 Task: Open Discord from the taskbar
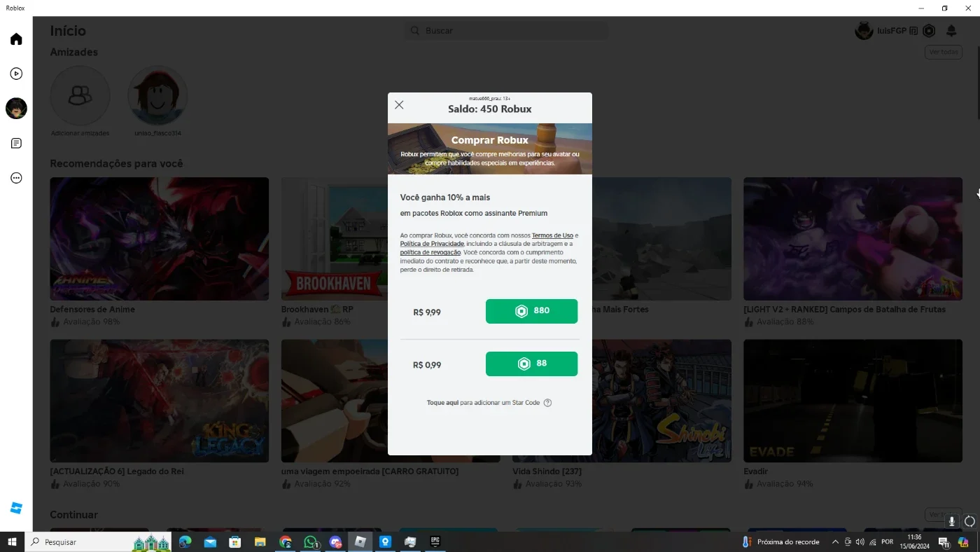click(335, 542)
